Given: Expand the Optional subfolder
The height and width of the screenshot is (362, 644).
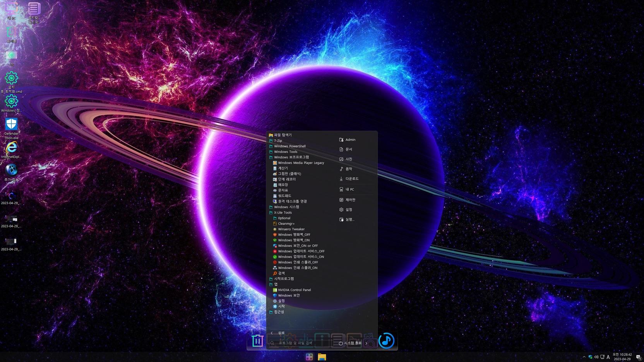Looking at the screenshot, I should point(281,218).
